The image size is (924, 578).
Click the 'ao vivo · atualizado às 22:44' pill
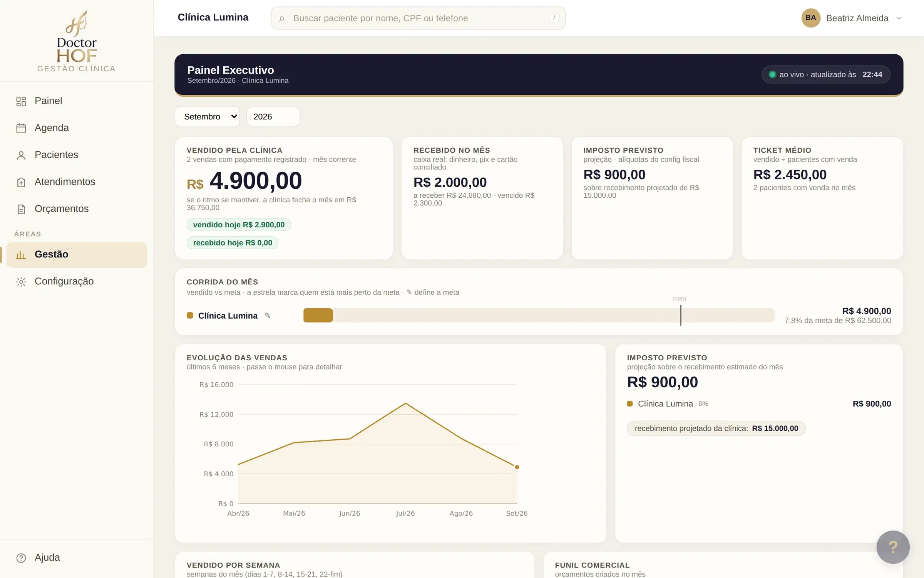[x=826, y=74]
